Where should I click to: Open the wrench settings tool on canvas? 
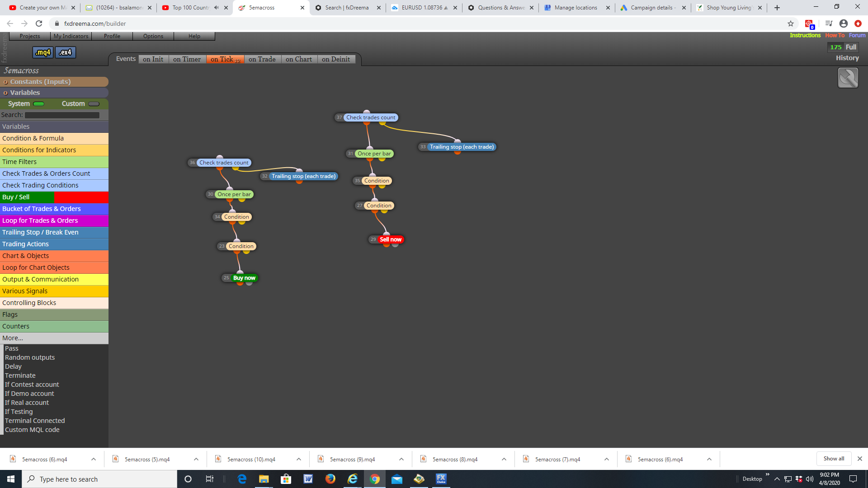pyautogui.click(x=848, y=78)
